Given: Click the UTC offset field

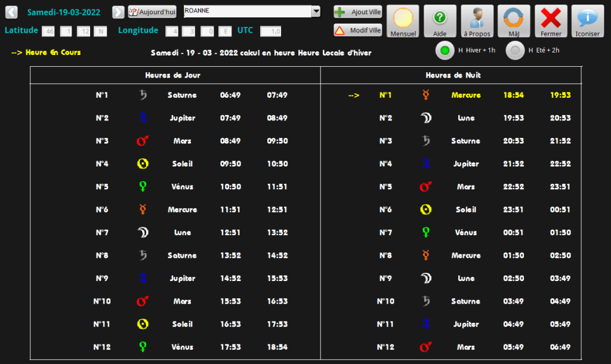Looking at the screenshot, I should (271, 31).
